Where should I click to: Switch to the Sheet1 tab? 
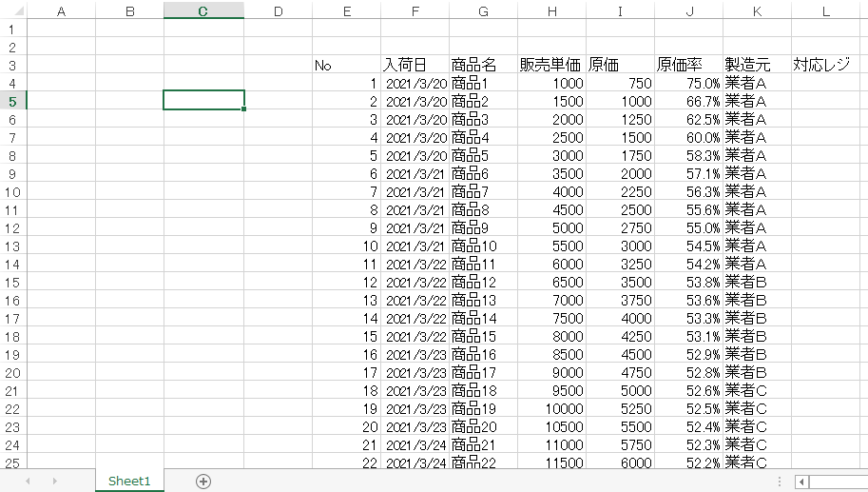(129, 482)
